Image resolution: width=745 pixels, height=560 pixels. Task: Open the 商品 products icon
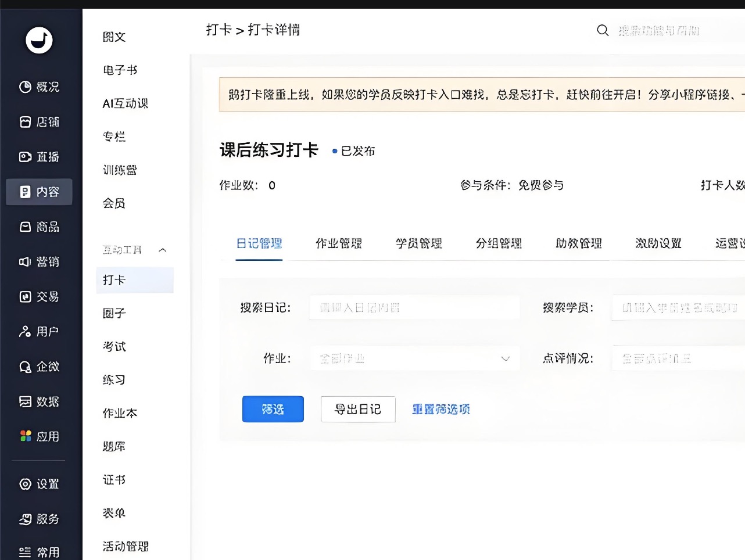coord(25,227)
